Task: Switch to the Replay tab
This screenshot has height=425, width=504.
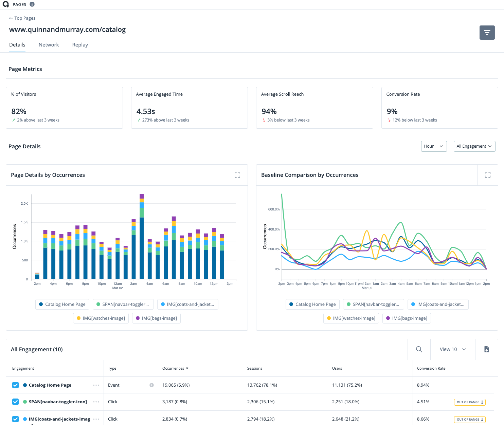Action: point(80,45)
